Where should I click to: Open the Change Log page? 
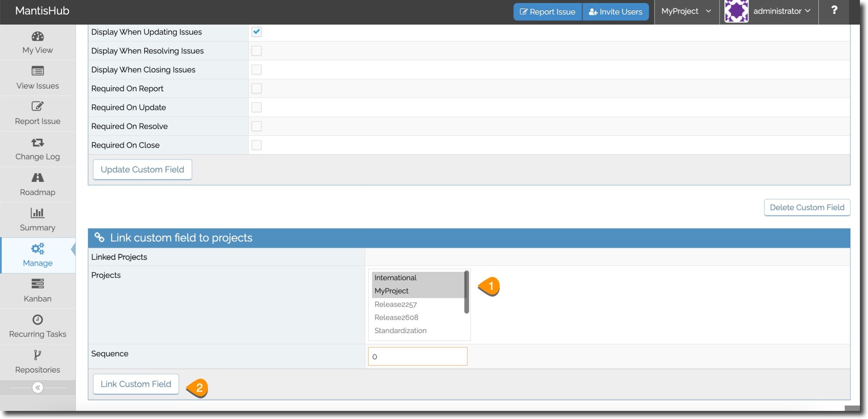(x=37, y=149)
